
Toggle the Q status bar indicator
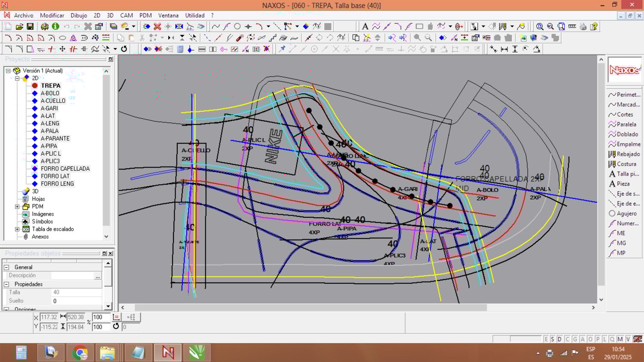coord(612,339)
